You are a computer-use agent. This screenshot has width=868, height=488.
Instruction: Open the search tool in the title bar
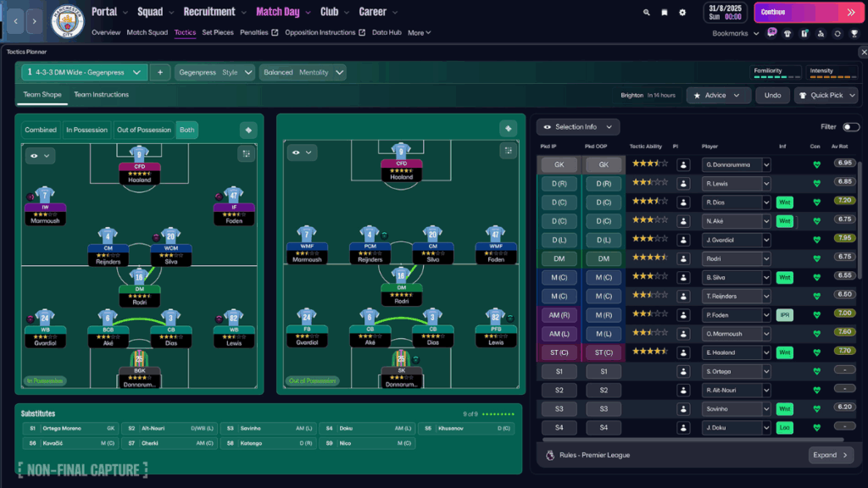[646, 12]
